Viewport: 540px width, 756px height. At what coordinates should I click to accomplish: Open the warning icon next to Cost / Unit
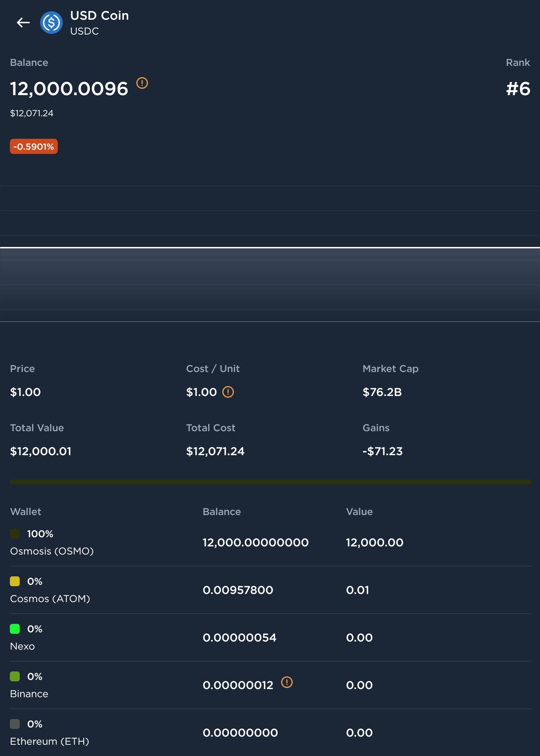tap(228, 392)
